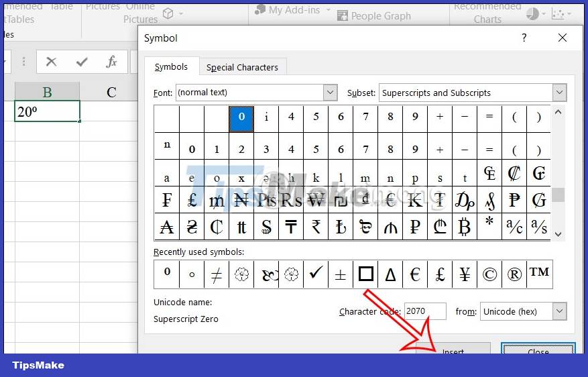Viewport: 588px width, 377px height.
Task: Expand the Subset dropdown list
Action: pos(559,93)
